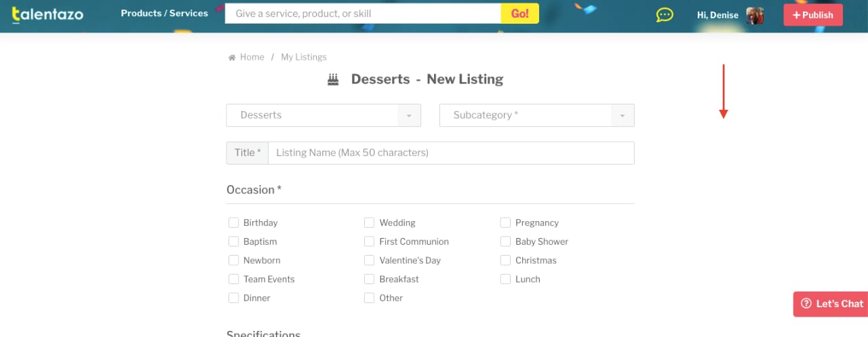This screenshot has width=868, height=337.
Task: Click the Listing Name title field
Action: tap(451, 153)
